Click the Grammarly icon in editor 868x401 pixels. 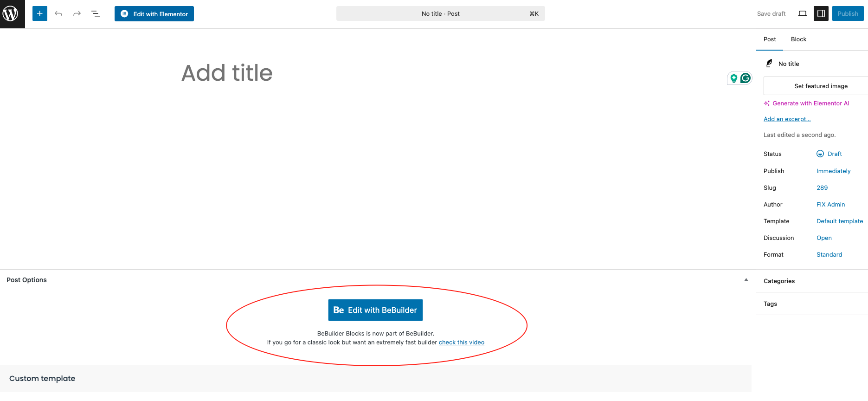[x=746, y=78]
